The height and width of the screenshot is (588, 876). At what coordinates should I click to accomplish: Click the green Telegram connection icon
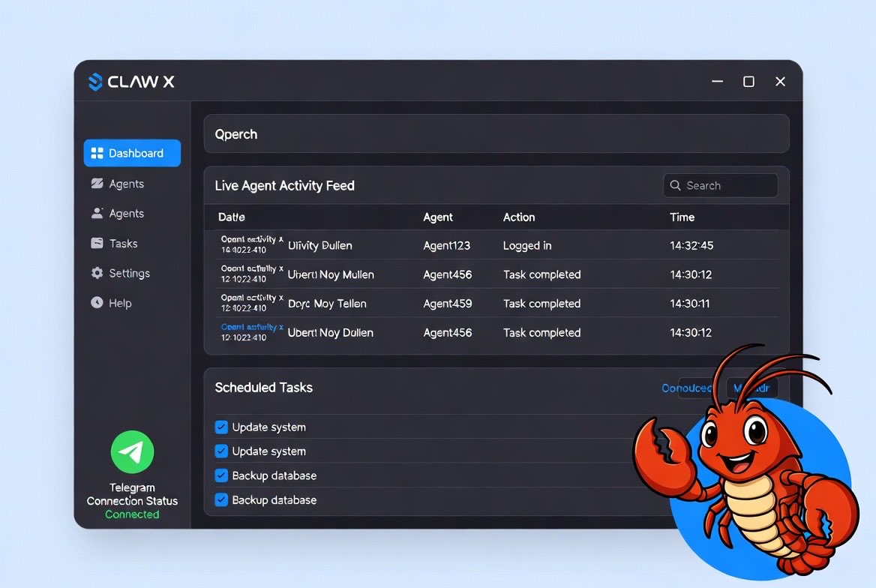[x=133, y=451]
